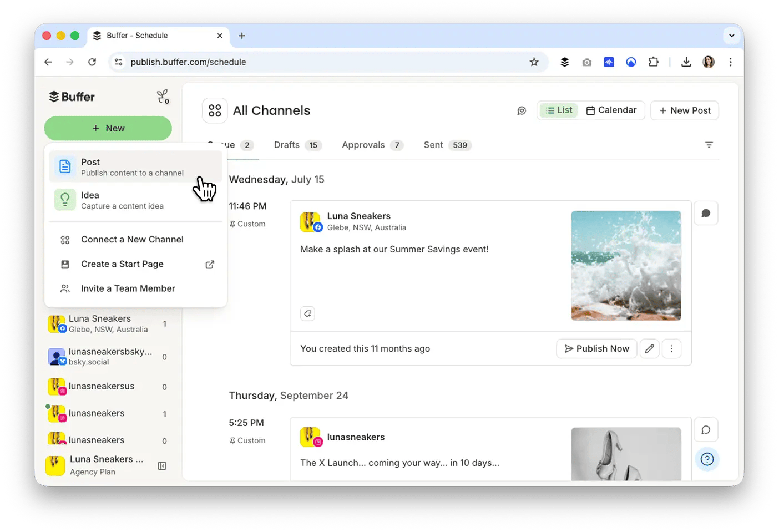
Task: Switch to Calendar view
Action: tap(611, 110)
